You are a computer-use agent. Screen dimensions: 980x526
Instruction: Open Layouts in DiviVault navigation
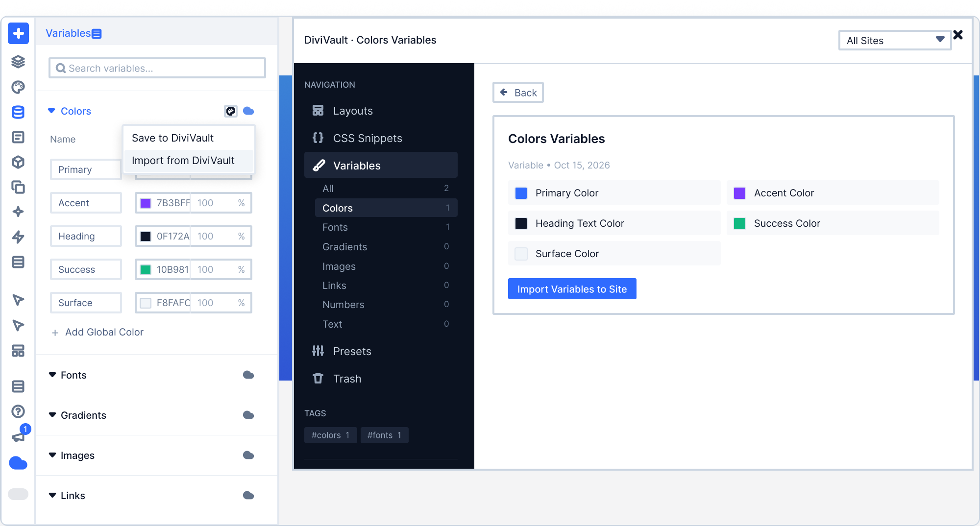pos(381,111)
